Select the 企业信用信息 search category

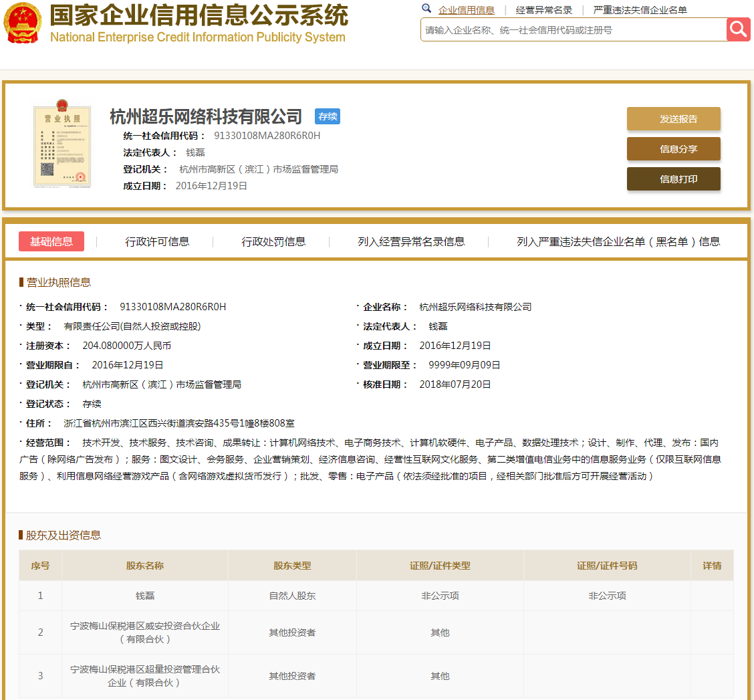tap(466, 10)
